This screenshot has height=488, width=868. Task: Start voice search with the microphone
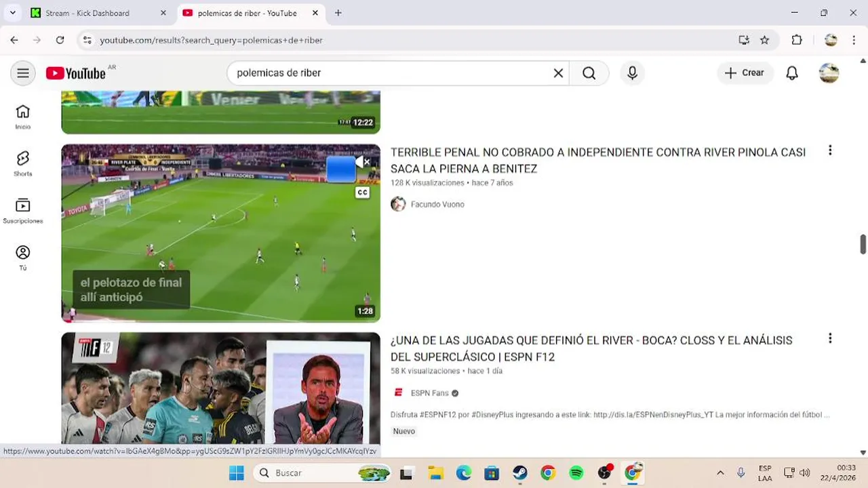tap(632, 73)
